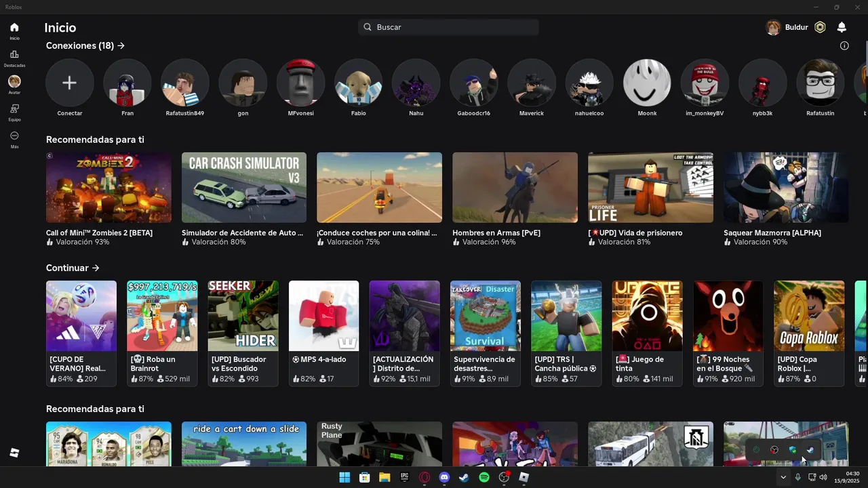Click the Conectar plus button
This screenshot has height=488, width=868.
pyautogui.click(x=69, y=83)
